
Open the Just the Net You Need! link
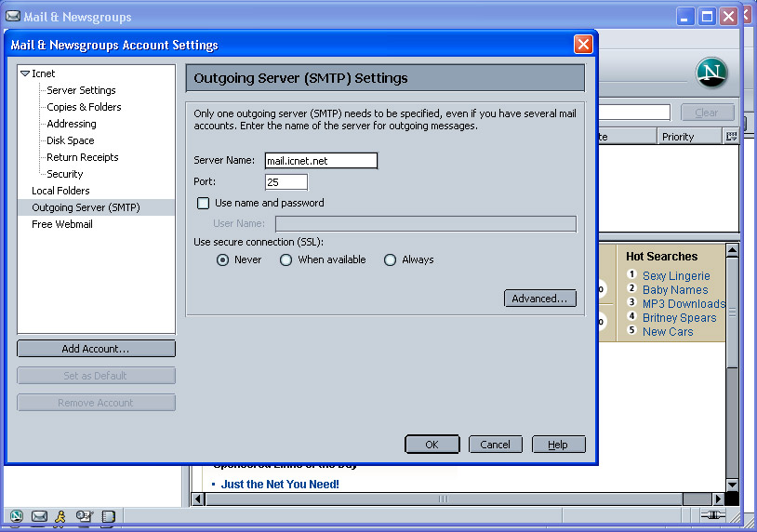pos(280,485)
